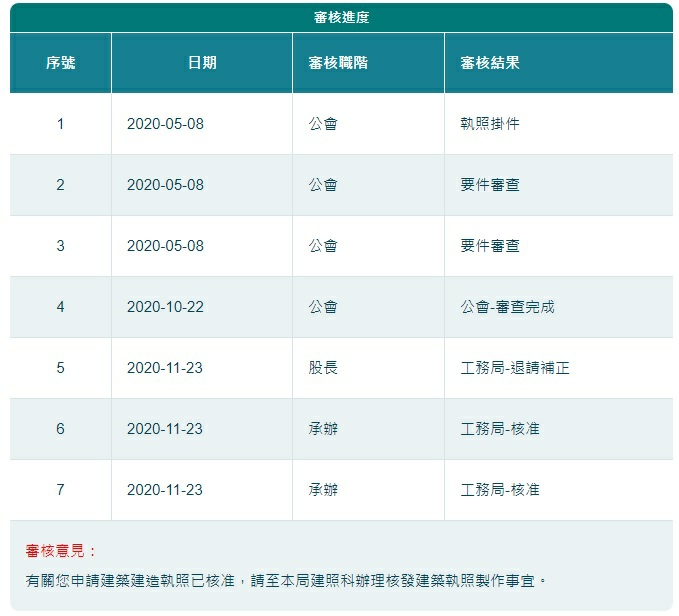Click 要件審查 result in row 3
The width and height of the screenshot is (679, 616).
[x=490, y=246]
